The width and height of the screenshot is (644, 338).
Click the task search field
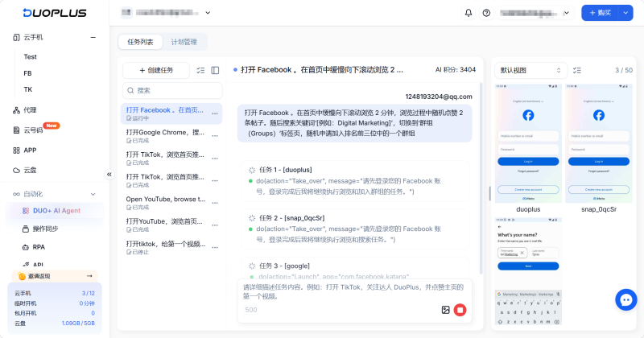(172, 90)
